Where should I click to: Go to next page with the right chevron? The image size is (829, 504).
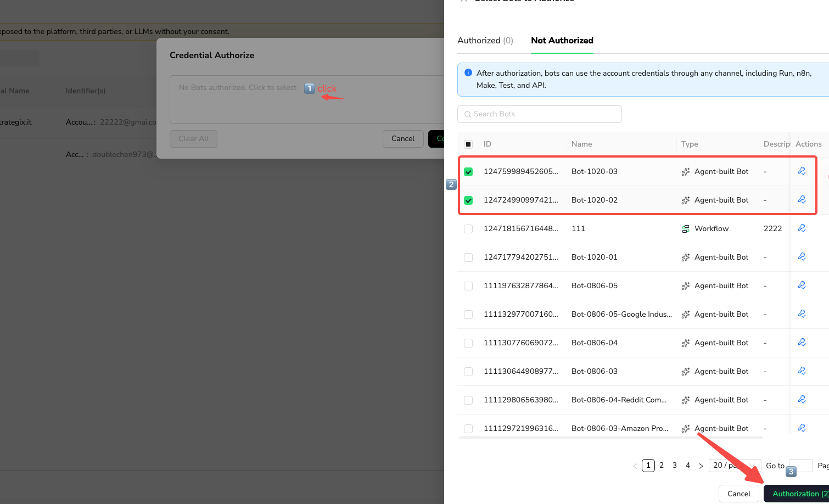click(701, 466)
